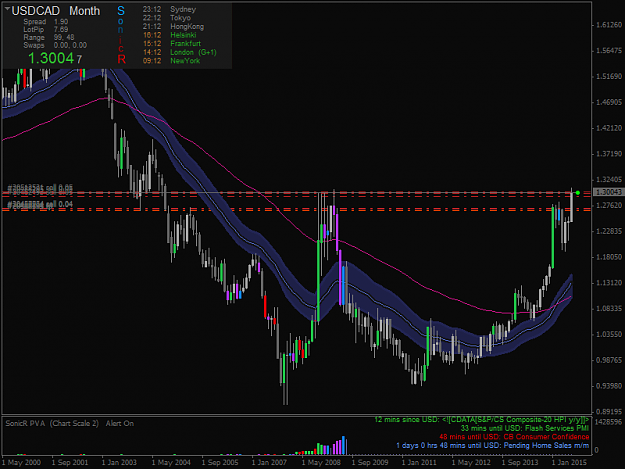Click the 1.08335 price scale label
Screen dimensions: 625x469
[x=609, y=308]
